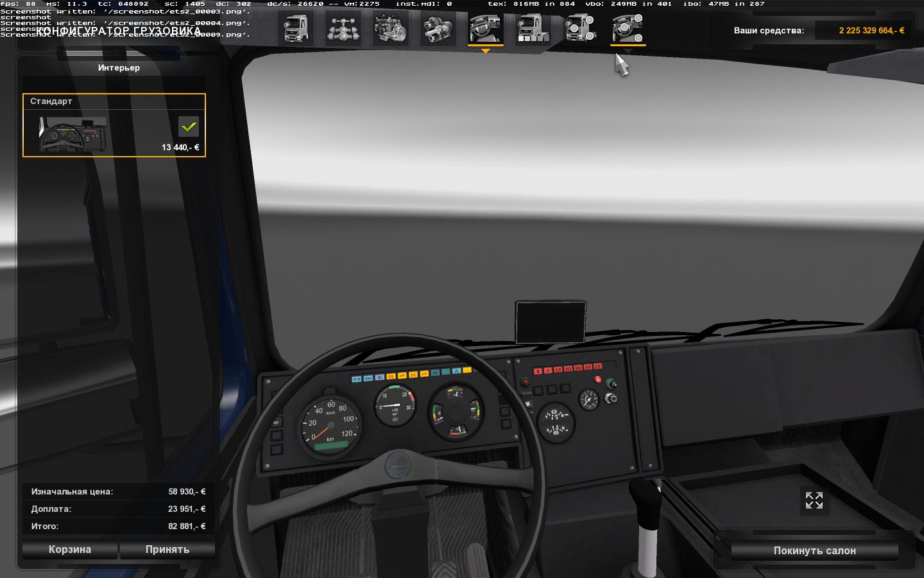Open the truck cabin category icon
This screenshot has height=578, width=924.
(296, 29)
